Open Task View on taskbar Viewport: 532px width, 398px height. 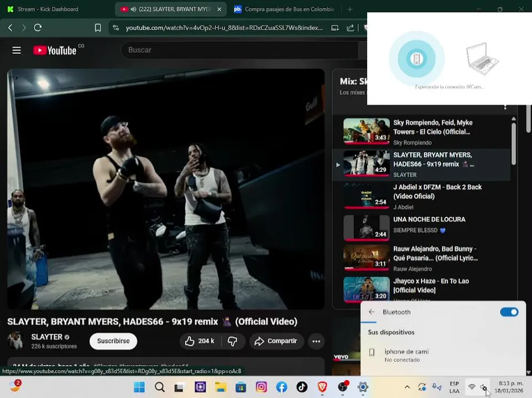pyautogui.click(x=180, y=387)
